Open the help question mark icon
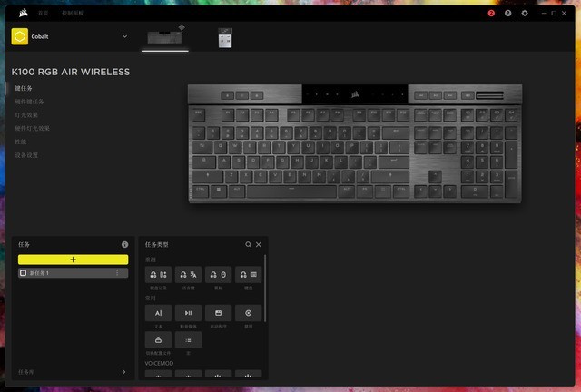Screen dimensions: 581x392 507,13
